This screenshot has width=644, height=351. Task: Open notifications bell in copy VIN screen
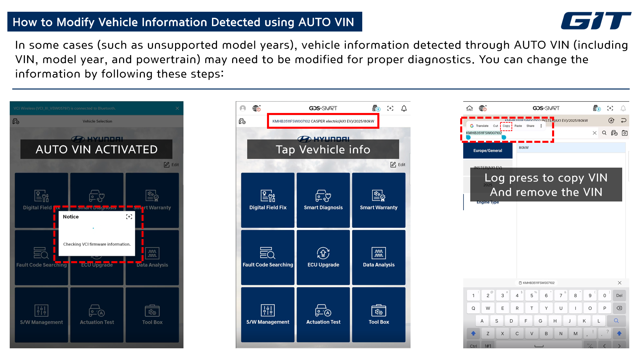click(623, 108)
